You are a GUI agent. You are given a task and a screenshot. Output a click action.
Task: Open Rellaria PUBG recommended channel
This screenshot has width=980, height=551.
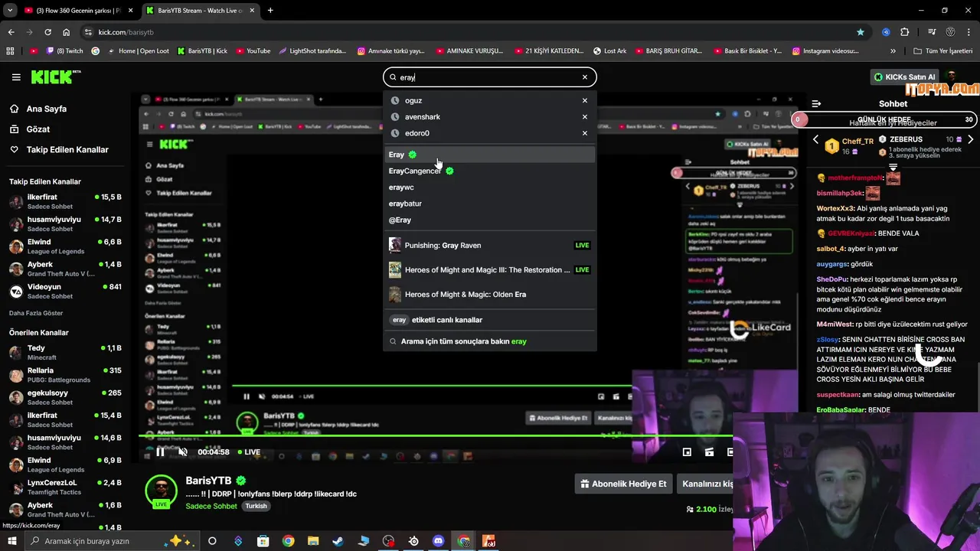pos(65,375)
